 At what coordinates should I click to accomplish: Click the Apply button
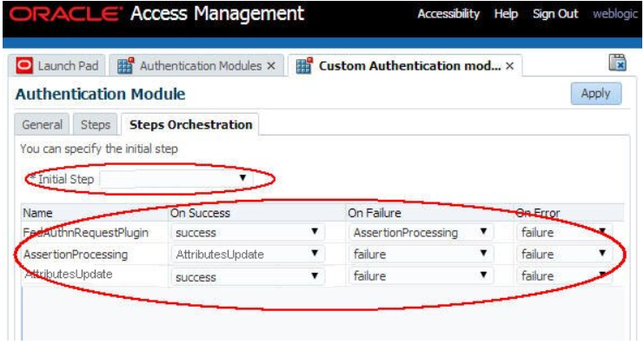(595, 94)
